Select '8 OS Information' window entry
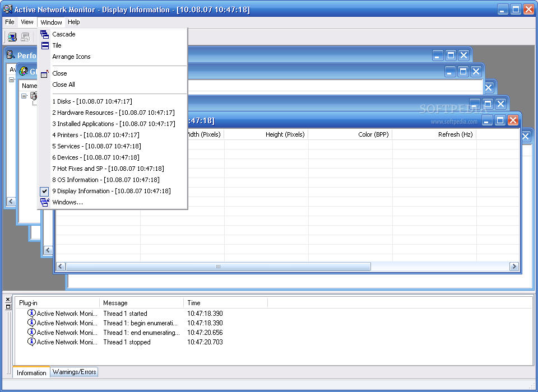Screen dimensions: 538x392 (x=112, y=180)
